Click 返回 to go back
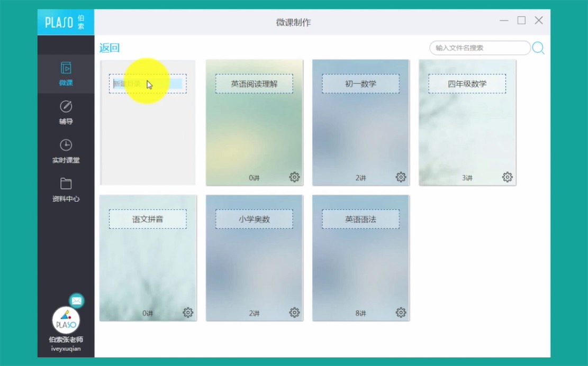This screenshot has width=588, height=366. pyautogui.click(x=110, y=48)
